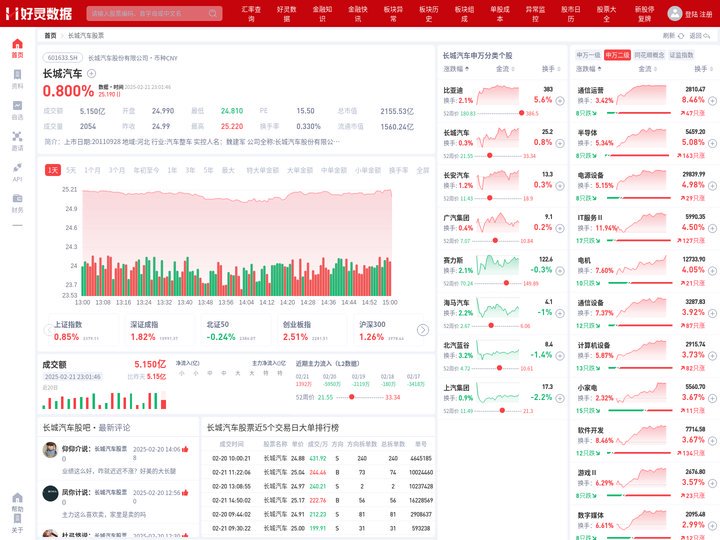Open the 邀请 sidebar icon
Viewport: 720px width, 540px height.
pos(17,136)
